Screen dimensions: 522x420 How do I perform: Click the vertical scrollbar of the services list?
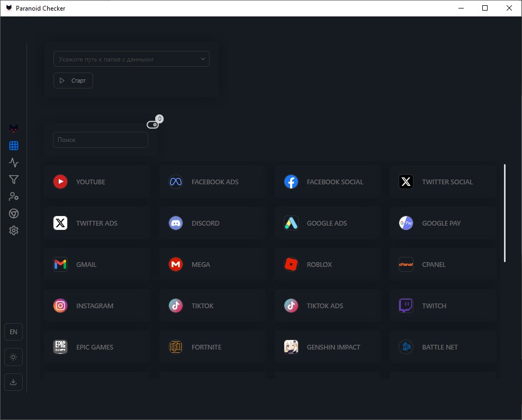[x=505, y=213]
